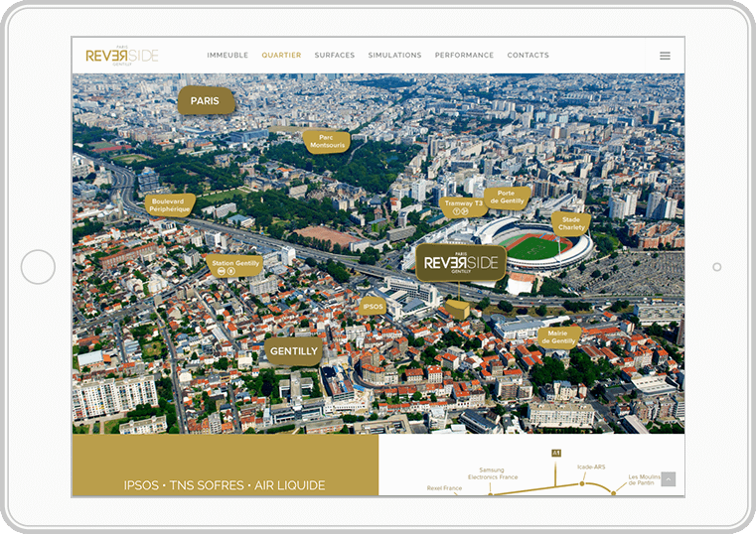This screenshot has width=756, height=534.
Task: Click the gold 3D building highlight
Action: (457, 309)
